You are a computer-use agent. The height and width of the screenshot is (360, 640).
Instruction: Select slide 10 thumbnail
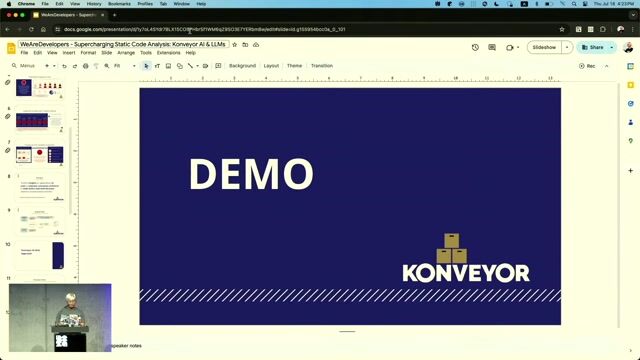40,256
